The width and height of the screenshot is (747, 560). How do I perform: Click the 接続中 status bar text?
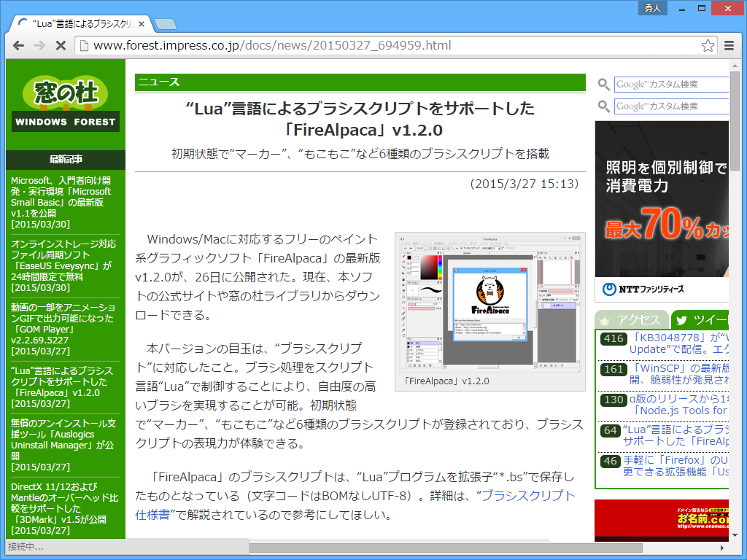(26, 547)
